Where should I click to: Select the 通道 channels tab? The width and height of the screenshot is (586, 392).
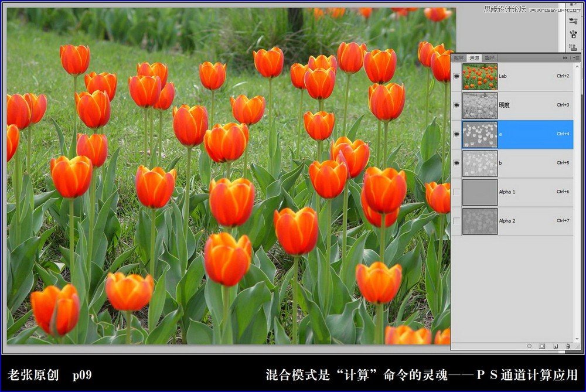tap(474, 58)
